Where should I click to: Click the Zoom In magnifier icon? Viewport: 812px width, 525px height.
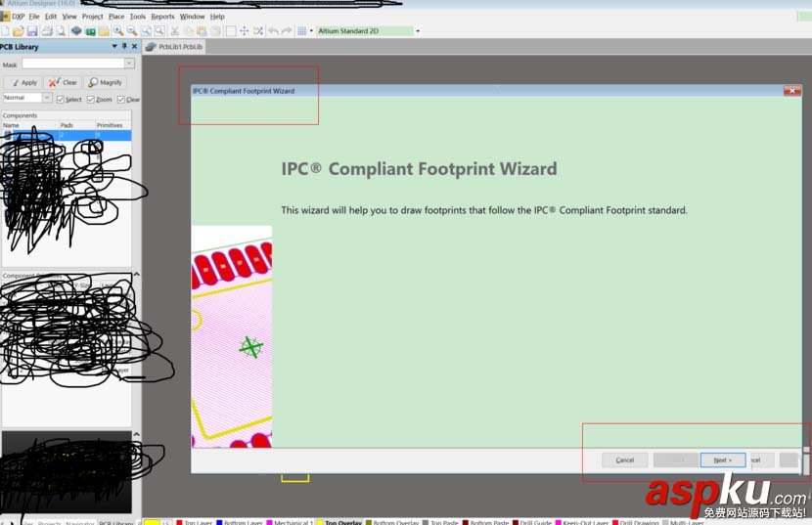(x=118, y=31)
